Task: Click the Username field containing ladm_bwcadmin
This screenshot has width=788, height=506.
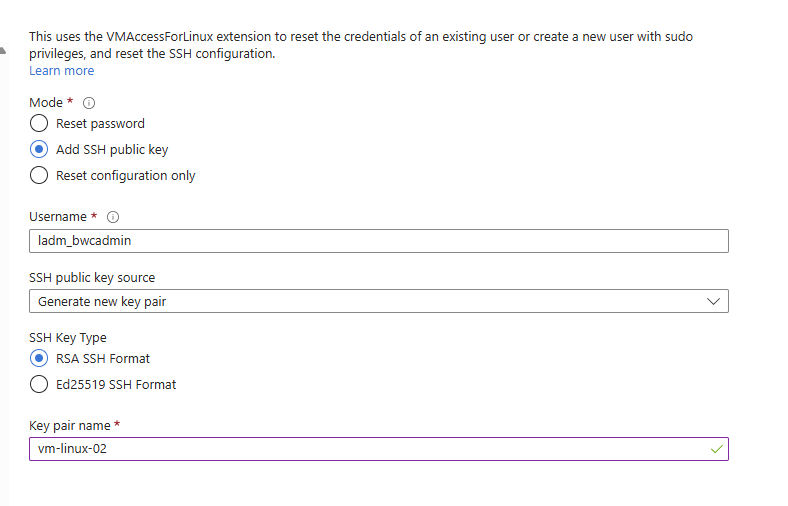Action: (x=379, y=241)
